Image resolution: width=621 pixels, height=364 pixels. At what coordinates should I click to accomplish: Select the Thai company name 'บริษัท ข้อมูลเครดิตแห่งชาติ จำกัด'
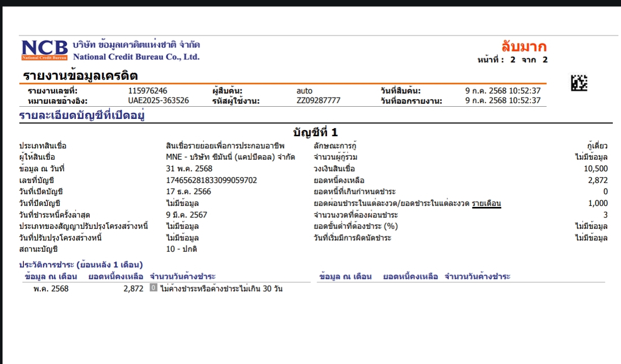click(x=136, y=44)
